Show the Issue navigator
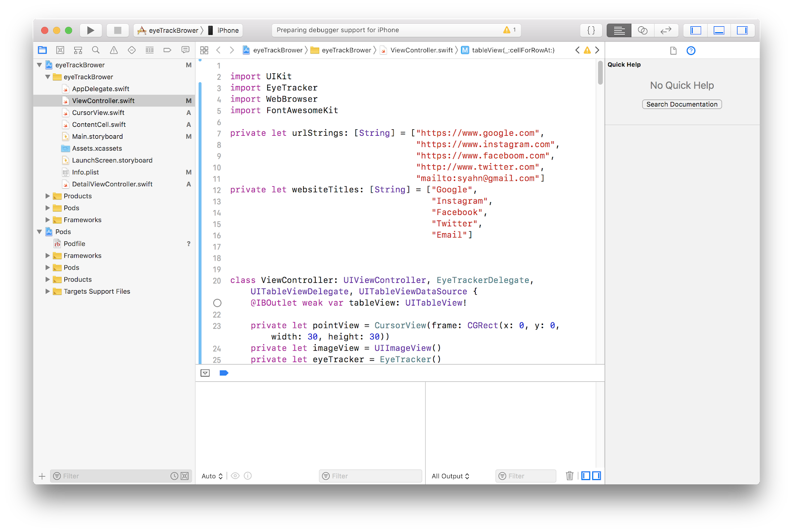Viewport: 793px width, 532px height. point(114,50)
